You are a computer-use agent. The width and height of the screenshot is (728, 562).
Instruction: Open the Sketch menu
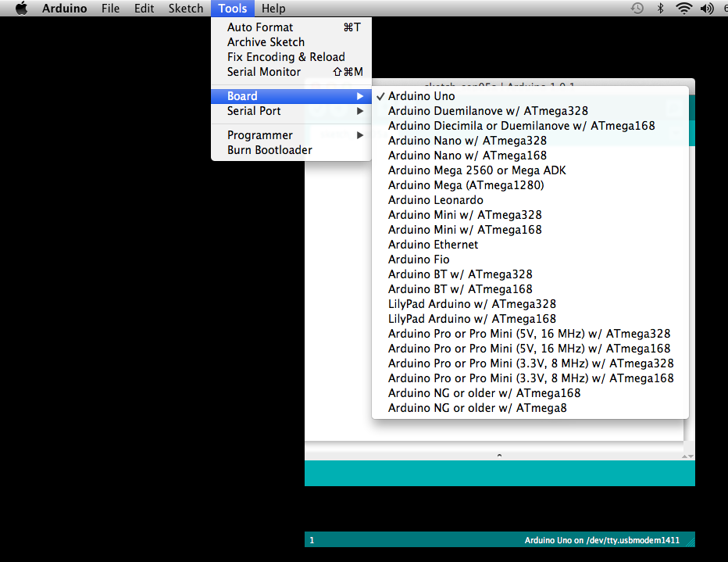click(185, 8)
